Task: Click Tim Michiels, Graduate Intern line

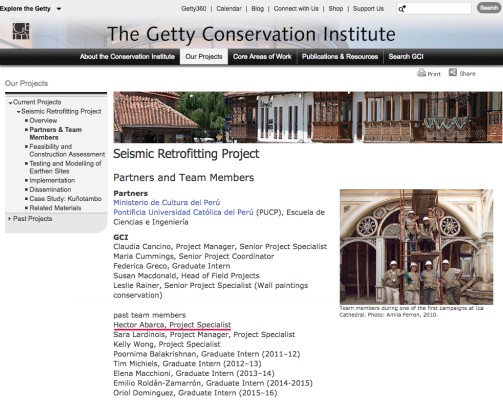Action: point(187,364)
